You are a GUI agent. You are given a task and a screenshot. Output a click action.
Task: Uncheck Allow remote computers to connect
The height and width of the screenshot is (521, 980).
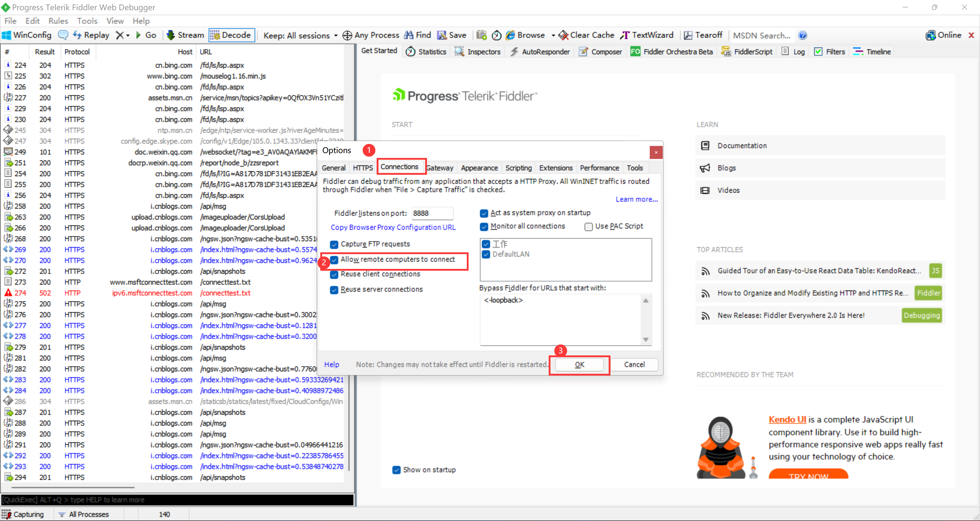point(334,260)
